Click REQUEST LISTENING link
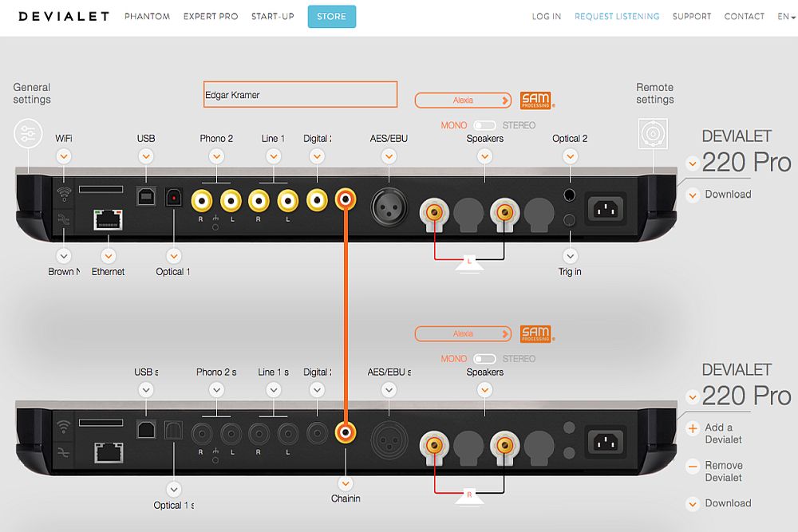The height and width of the screenshot is (532, 798). click(x=617, y=16)
